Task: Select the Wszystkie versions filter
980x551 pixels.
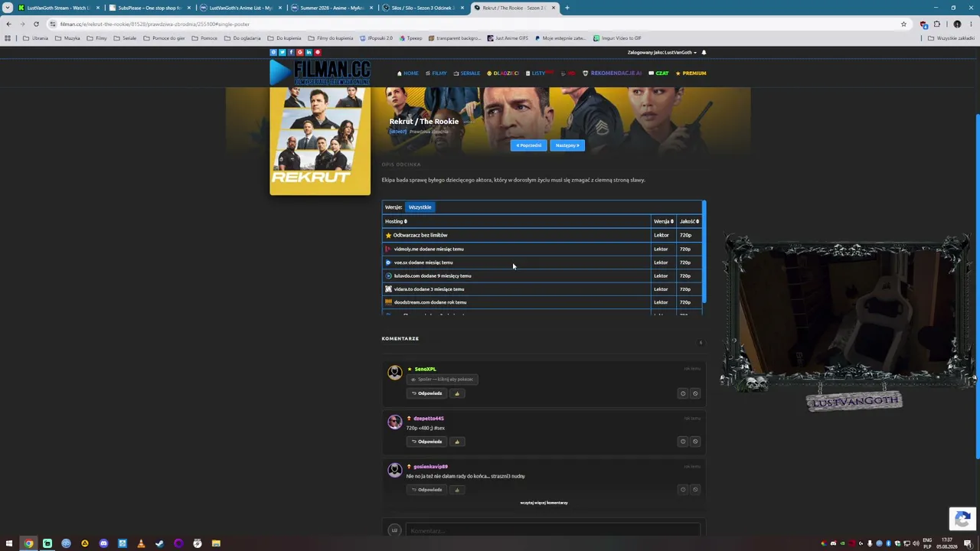Action: click(x=420, y=207)
